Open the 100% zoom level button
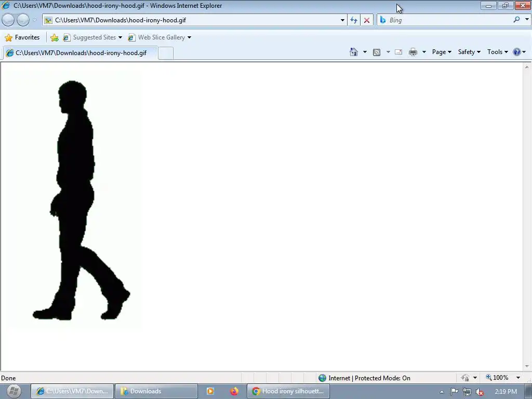This screenshot has width=532, height=399. pos(497,378)
